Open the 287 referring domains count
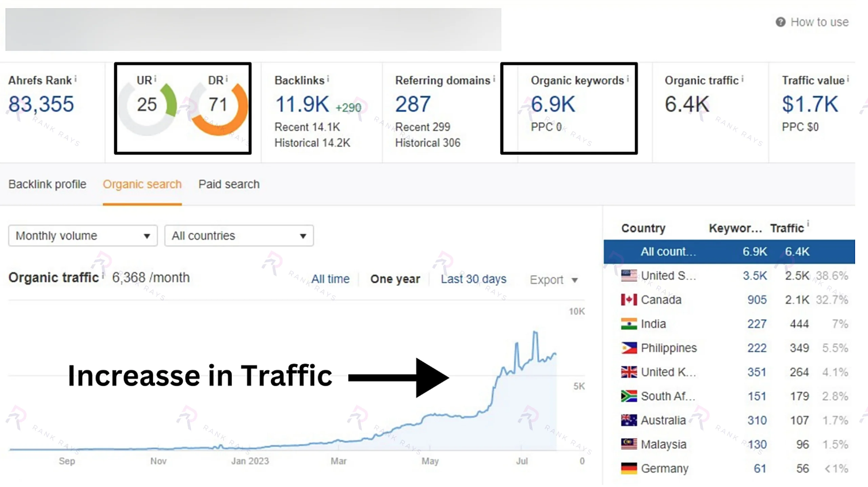 tap(413, 104)
